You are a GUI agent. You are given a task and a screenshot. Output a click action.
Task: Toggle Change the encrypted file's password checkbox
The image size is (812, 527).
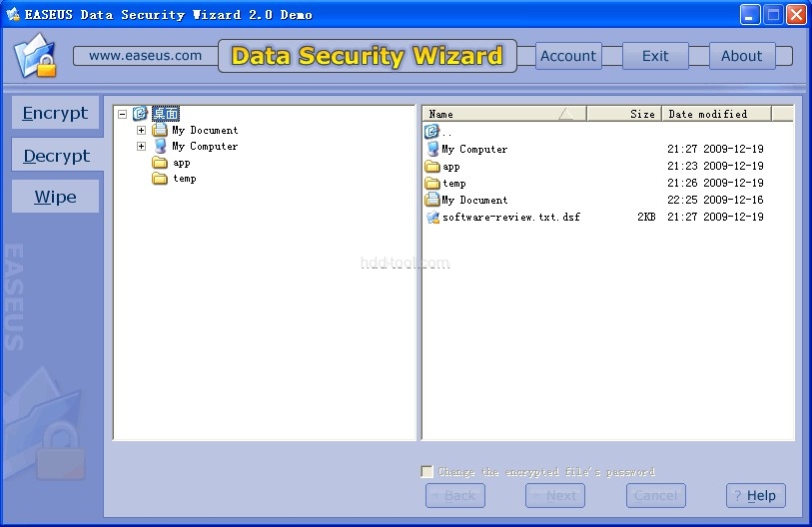pyautogui.click(x=426, y=472)
